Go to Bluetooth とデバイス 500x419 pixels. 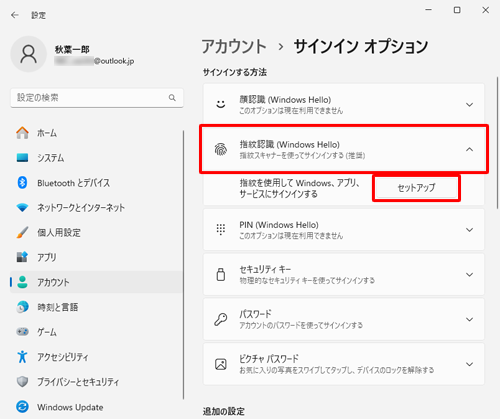97,183
